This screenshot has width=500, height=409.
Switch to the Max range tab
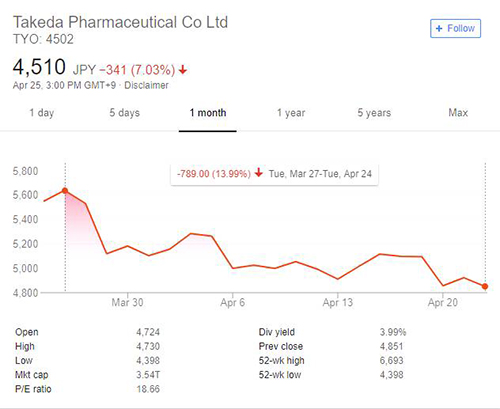[x=458, y=113]
